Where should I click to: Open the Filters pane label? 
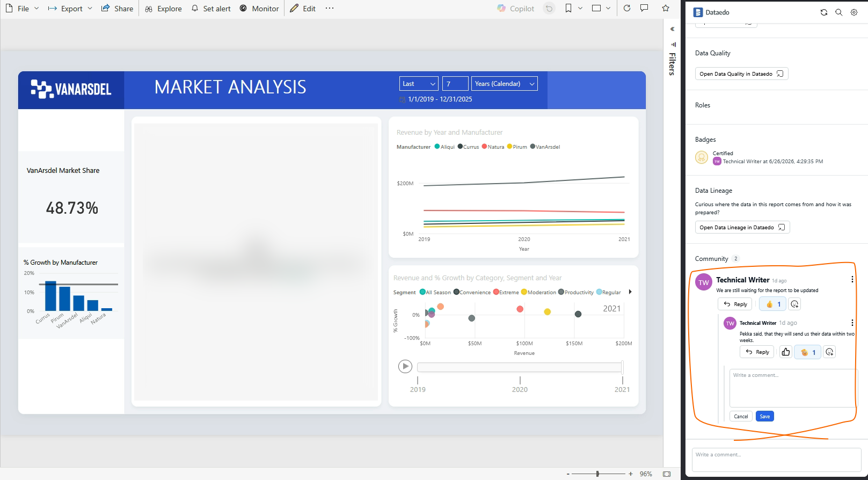(672, 64)
